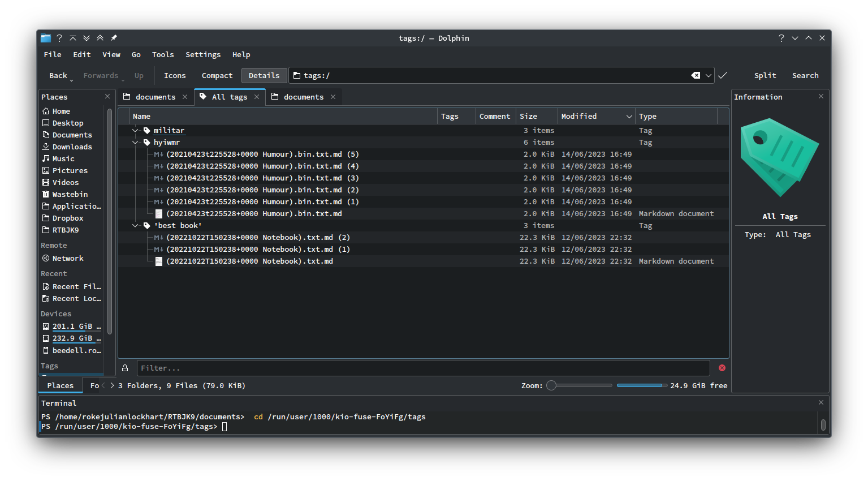Image resolution: width=868 pixels, height=481 pixels.
Task: Sort by Name column header
Action: coord(283,117)
